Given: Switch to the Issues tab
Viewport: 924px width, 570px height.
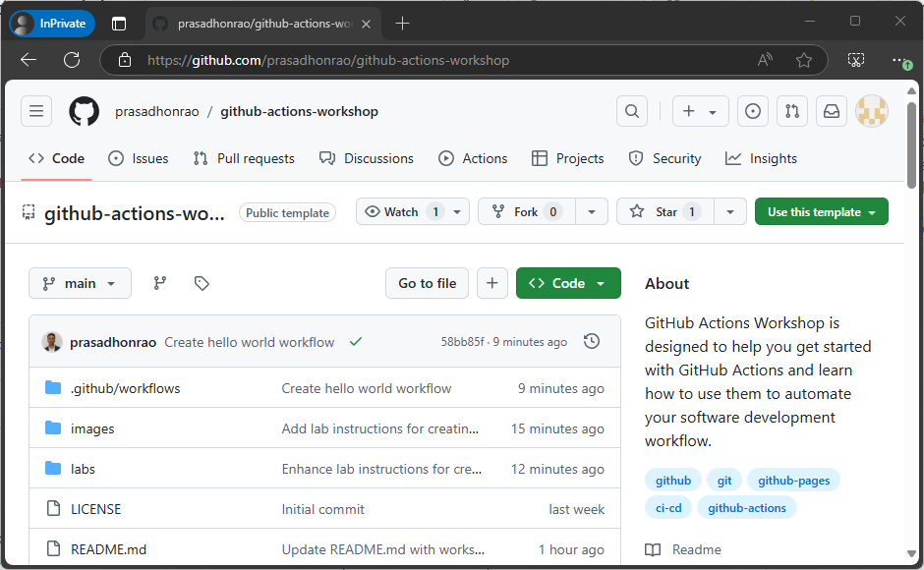Looking at the screenshot, I should point(139,158).
